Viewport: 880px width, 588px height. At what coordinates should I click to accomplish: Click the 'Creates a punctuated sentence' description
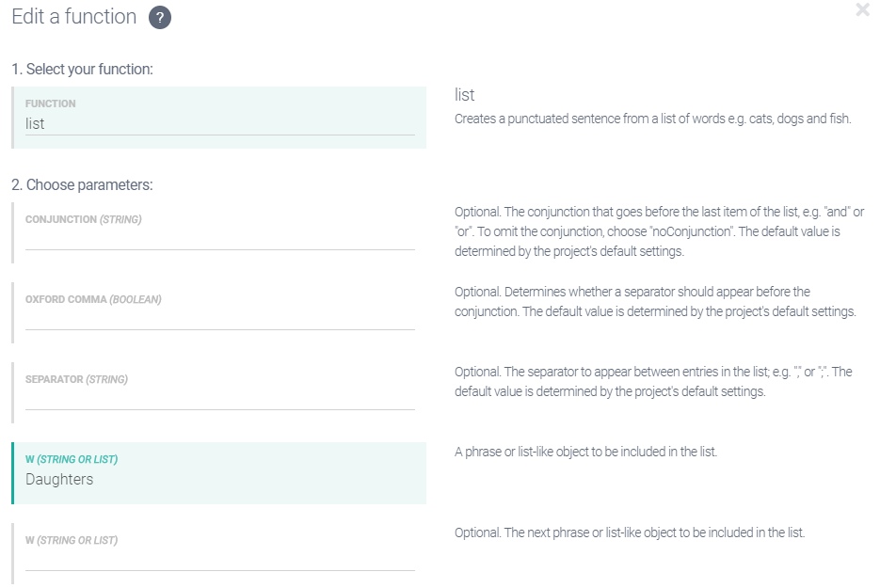[x=652, y=119]
